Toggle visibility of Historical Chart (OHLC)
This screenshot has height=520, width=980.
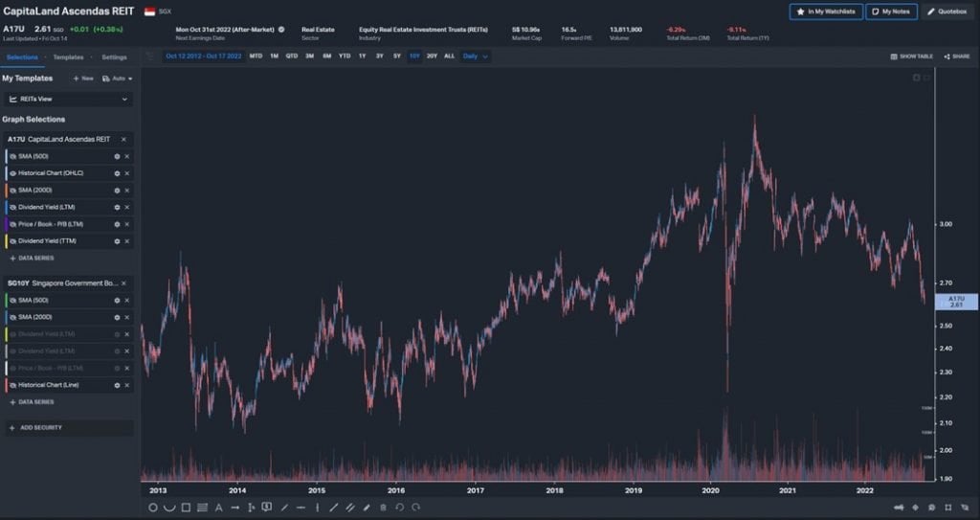pos(13,173)
